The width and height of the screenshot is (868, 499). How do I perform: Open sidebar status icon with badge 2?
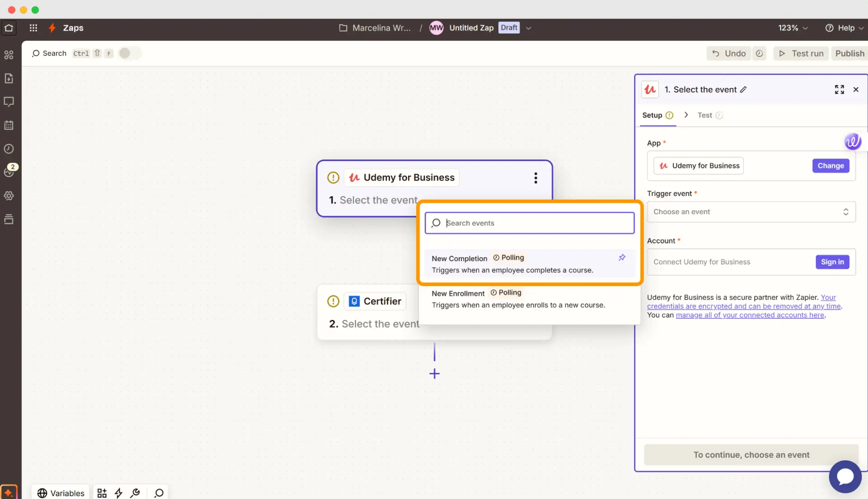[10, 171]
